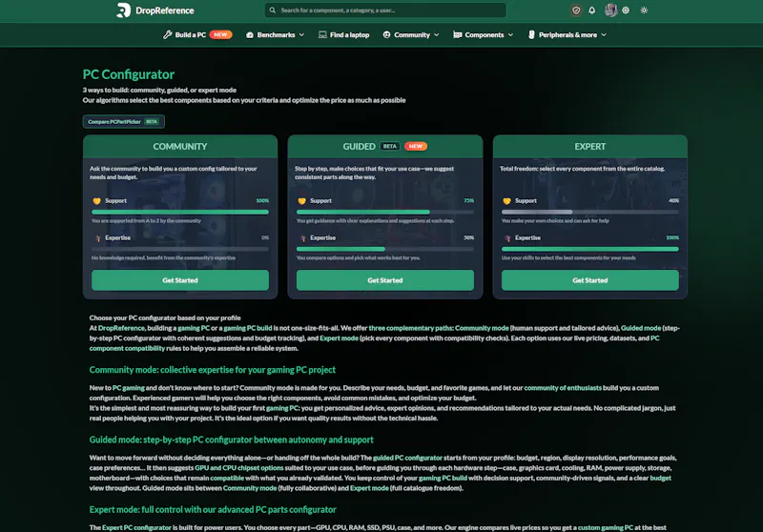763x532 pixels.
Task: Click the laptop icon in navigation
Action: 322,34
